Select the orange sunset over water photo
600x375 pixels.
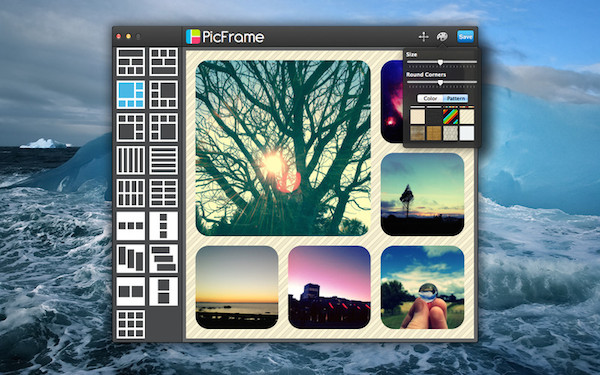pyautogui.click(x=237, y=287)
